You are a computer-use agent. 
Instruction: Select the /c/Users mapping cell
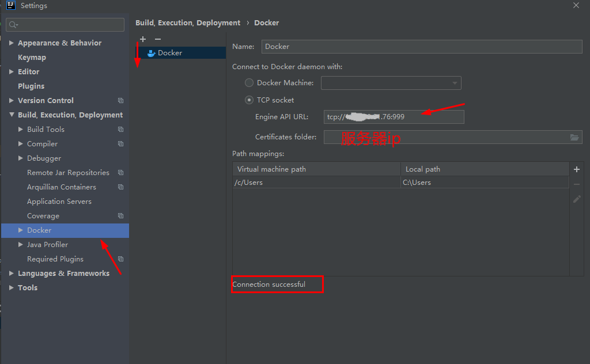coord(316,183)
